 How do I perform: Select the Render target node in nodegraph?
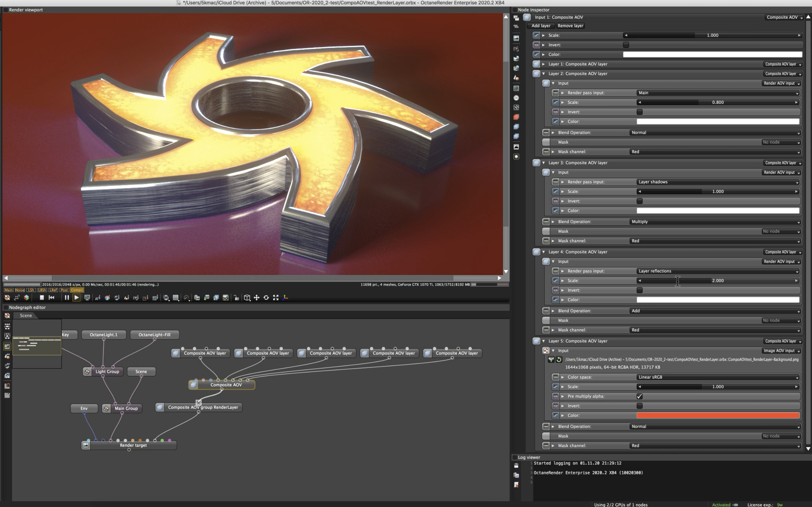coord(133,445)
